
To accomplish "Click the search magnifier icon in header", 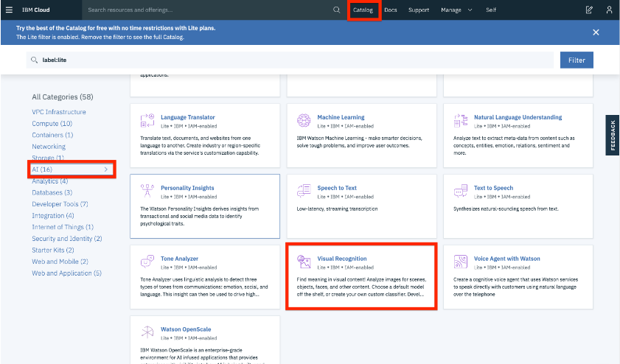I will click(x=336, y=10).
